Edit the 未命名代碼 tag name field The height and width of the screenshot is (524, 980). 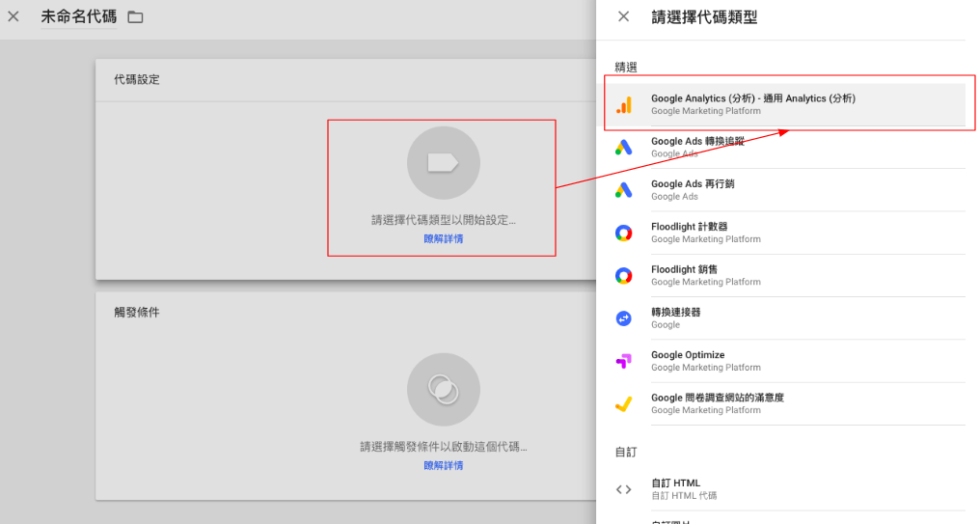[79, 16]
